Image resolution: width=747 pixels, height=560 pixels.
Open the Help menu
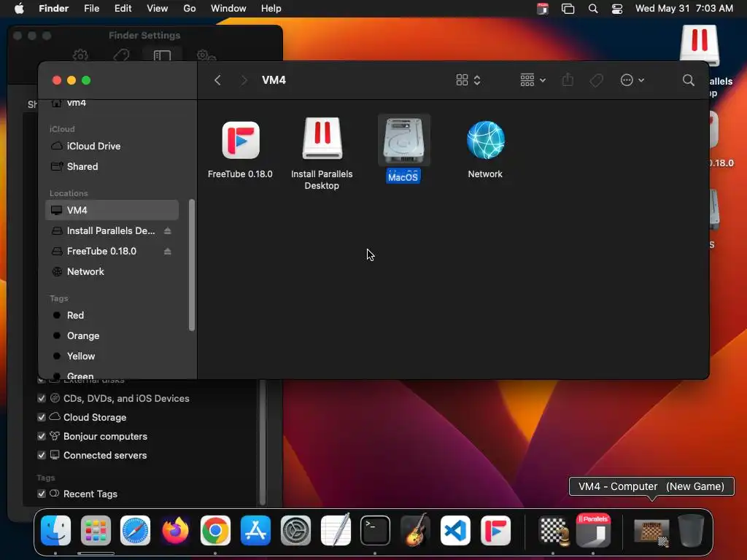(271, 9)
